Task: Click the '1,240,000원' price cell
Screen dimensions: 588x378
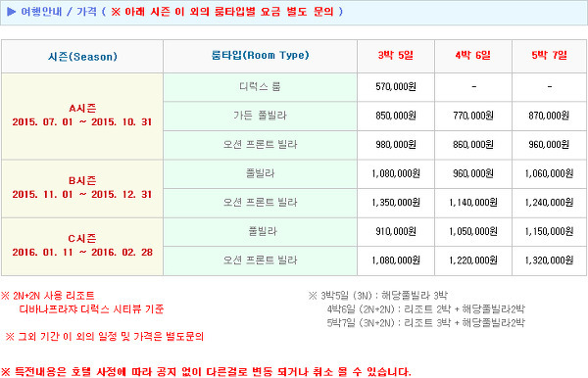Action: 549,203
